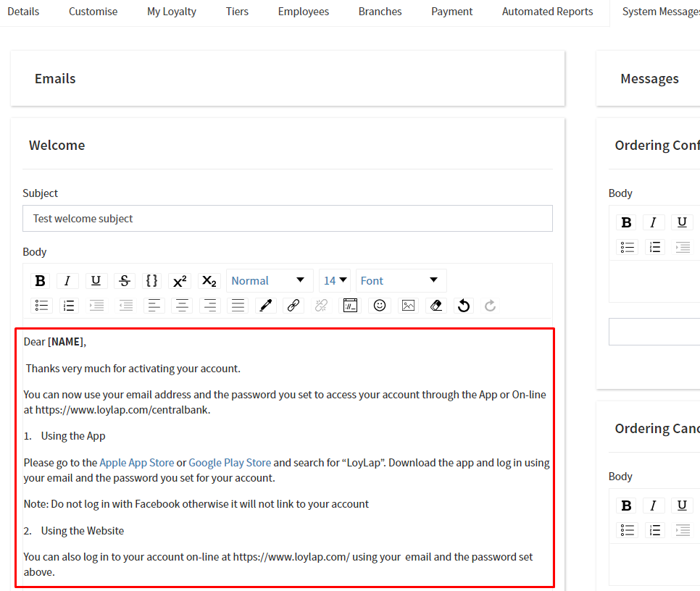Click the 'Messages' section heading

click(x=649, y=78)
